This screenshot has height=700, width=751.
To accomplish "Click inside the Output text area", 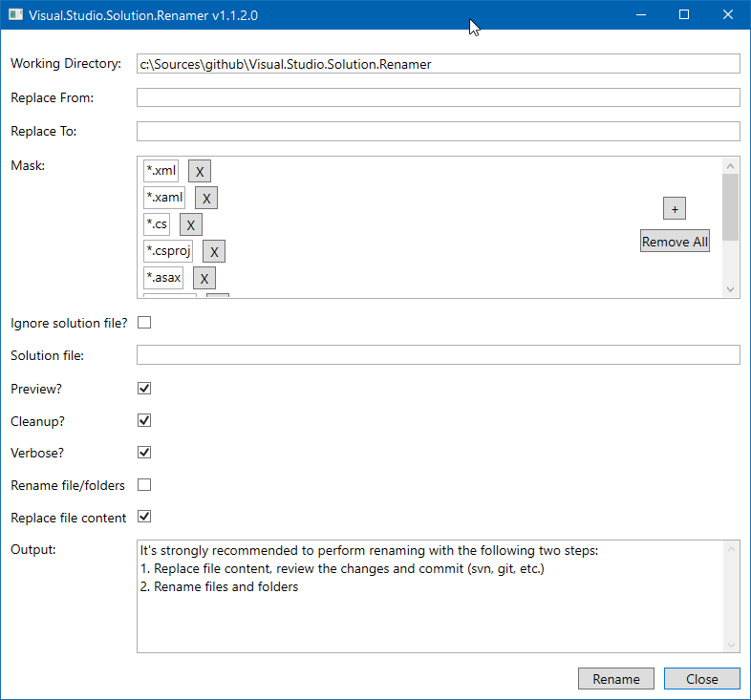I will point(430,597).
